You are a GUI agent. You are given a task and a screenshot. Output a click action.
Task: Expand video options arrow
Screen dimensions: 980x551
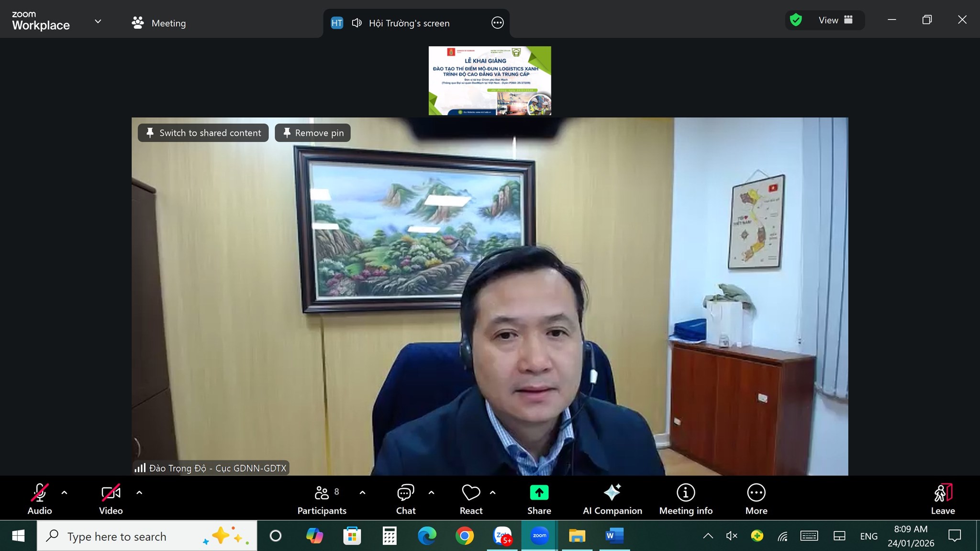click(x=139, y=492)
